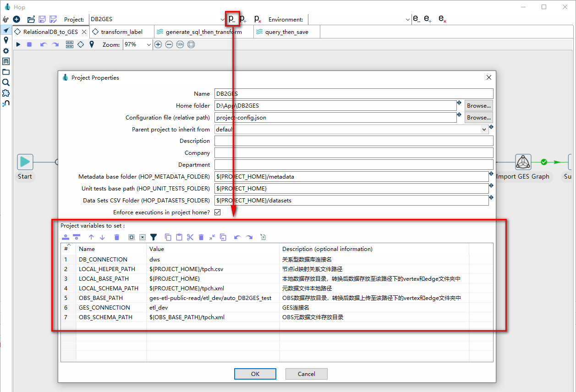Image resolution: width=576 pixels, height=392 pixels.
Task: Expand the Parent project to inherit dropdown
Action: (x=484, y=130)
